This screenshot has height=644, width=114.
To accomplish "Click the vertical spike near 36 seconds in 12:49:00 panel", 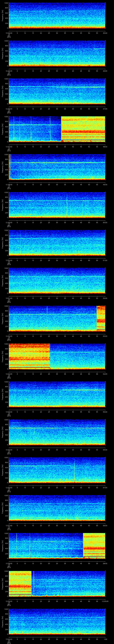I will (x=67, y=205).
